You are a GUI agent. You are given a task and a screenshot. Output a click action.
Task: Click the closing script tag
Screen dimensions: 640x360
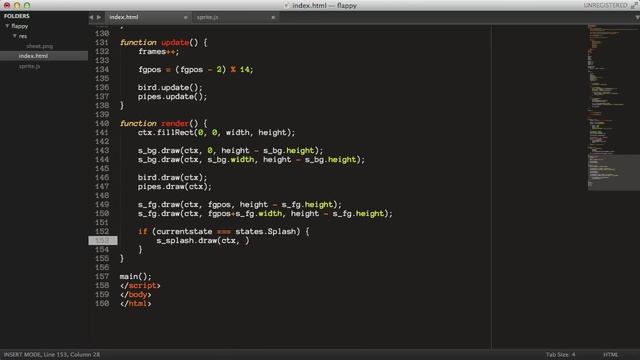[x=140, y=285]
